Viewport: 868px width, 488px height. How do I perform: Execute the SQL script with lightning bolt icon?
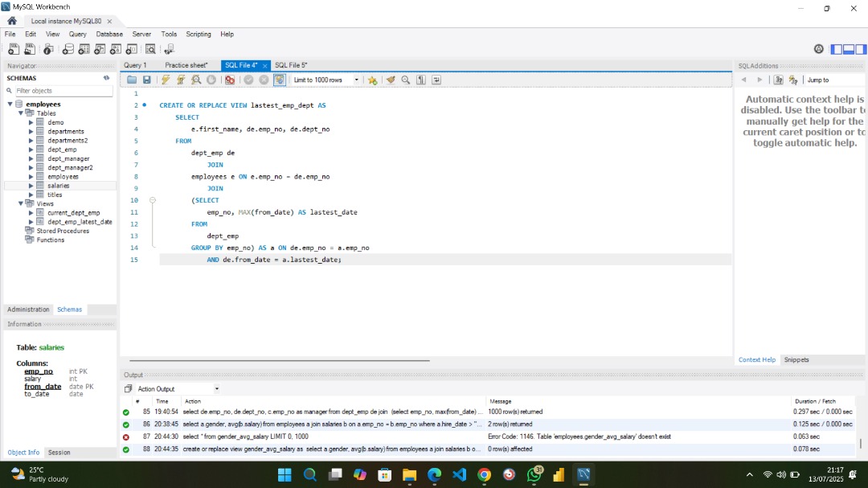pos(165,80)
